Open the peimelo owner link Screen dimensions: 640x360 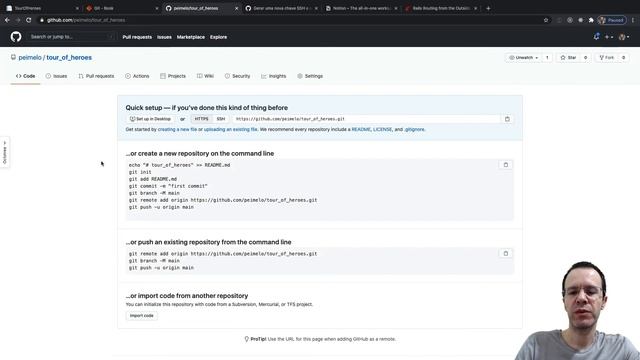click(x=30, y=58)
